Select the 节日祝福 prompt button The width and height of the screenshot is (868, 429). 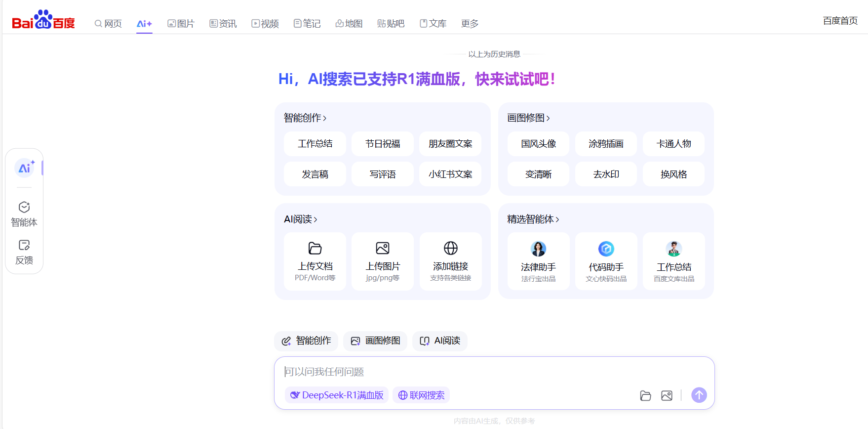383,144
